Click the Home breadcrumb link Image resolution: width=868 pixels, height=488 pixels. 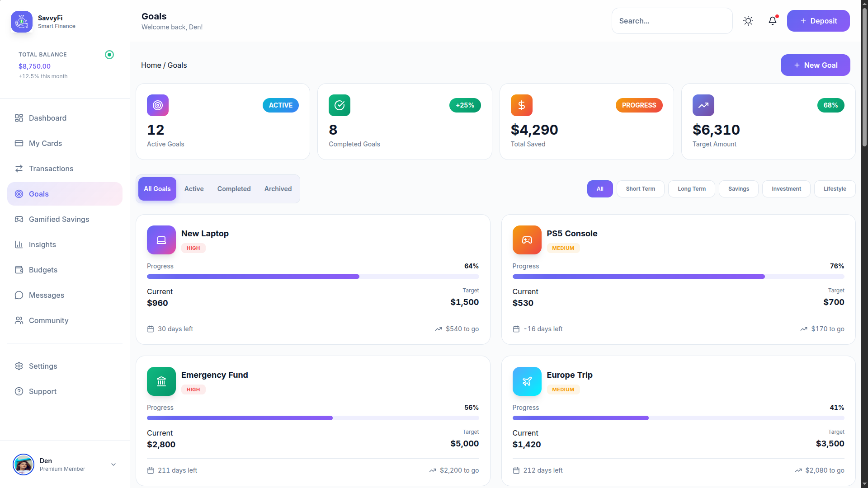click(151, 65)
